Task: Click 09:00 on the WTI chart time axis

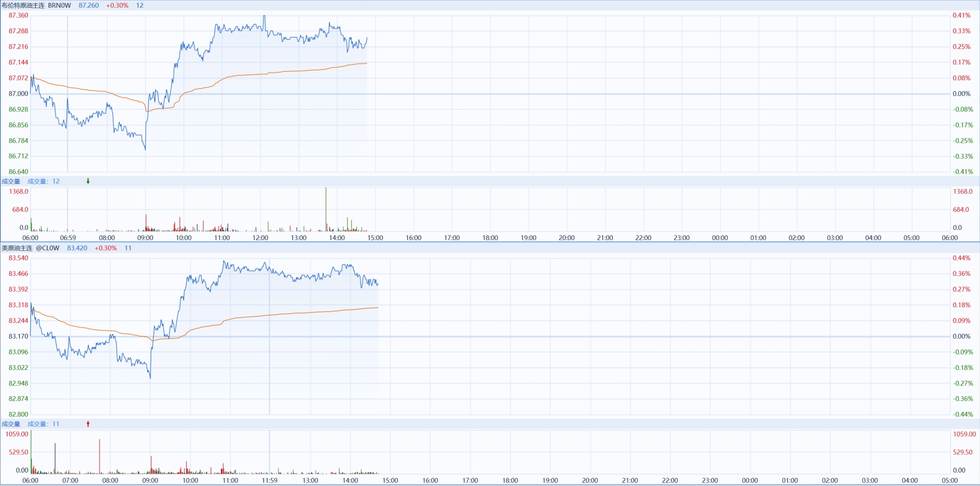Action: (x=150, y=481)
